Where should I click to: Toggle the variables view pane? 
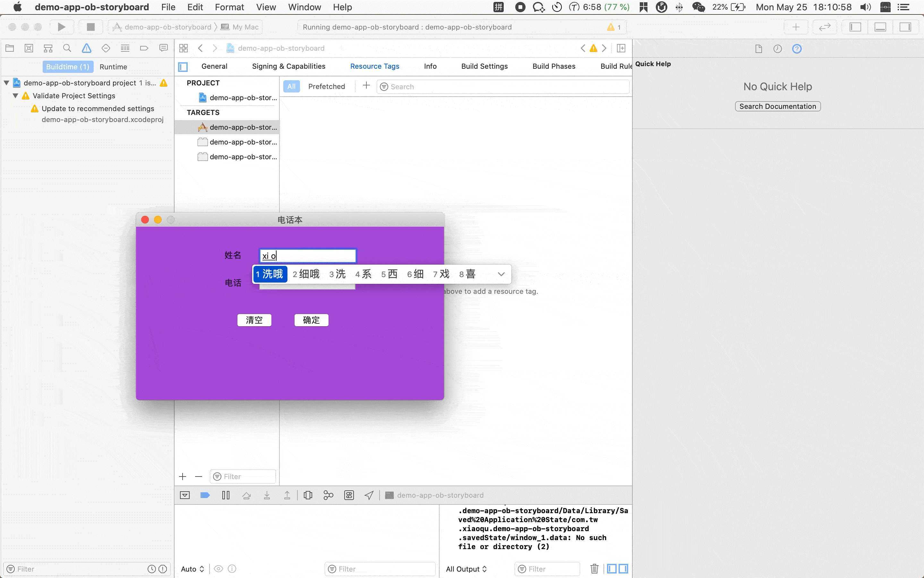tap(612, 569)
